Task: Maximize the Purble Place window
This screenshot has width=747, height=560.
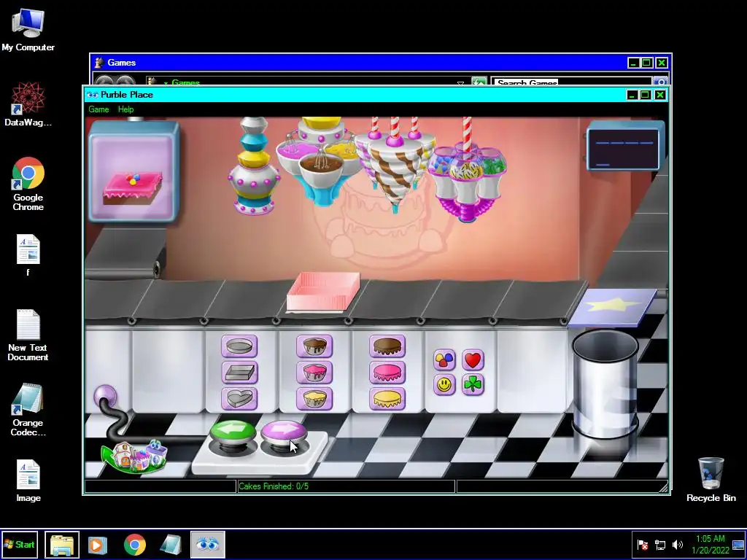Action: click(x=646, y=96)
